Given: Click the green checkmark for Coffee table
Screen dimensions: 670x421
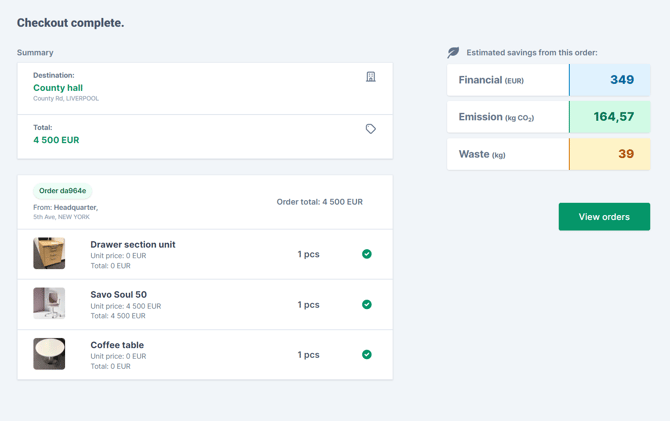Looking at the screenshot, I should (x=367, y=354).
